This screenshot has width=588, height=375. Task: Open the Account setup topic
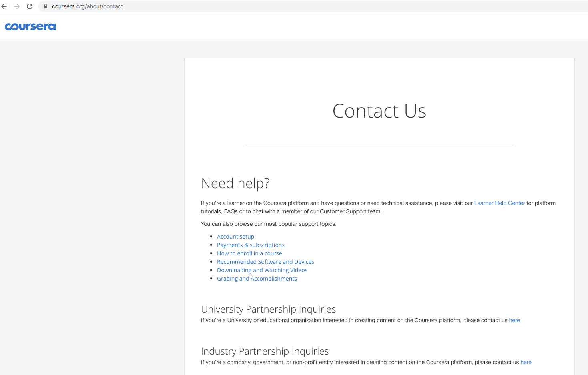pos(235,237)
